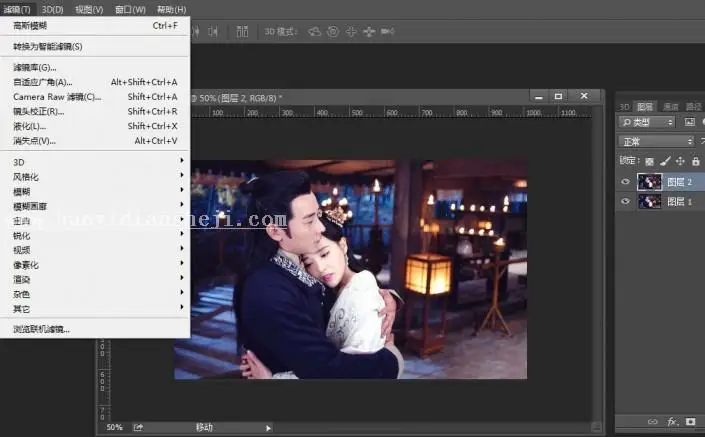Click the 图层 1 layer name
Image resolution: width=705 pixels, height=437 pixels.
coord(679,201)
